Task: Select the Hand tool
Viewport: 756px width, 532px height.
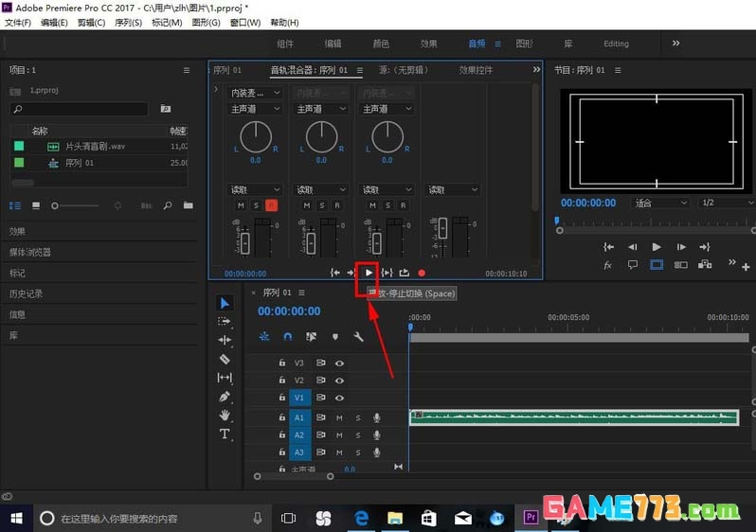Action: [225, 415]
